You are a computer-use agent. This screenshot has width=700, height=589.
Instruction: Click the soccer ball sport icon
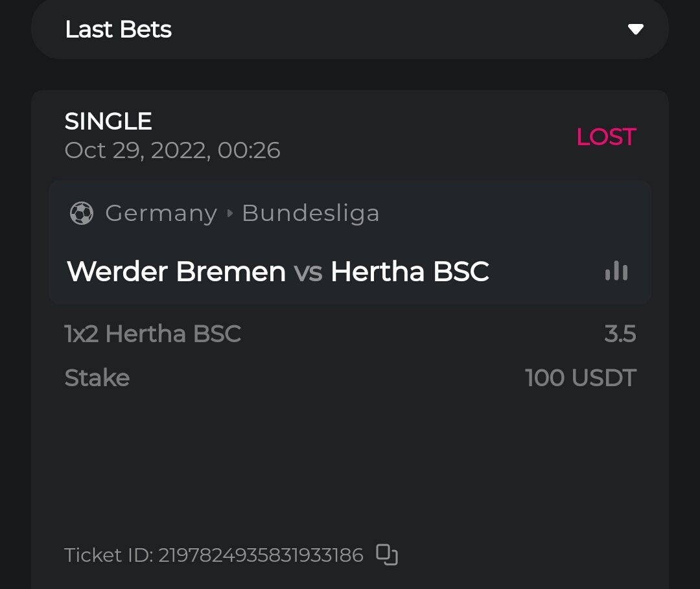pos(82,213)
